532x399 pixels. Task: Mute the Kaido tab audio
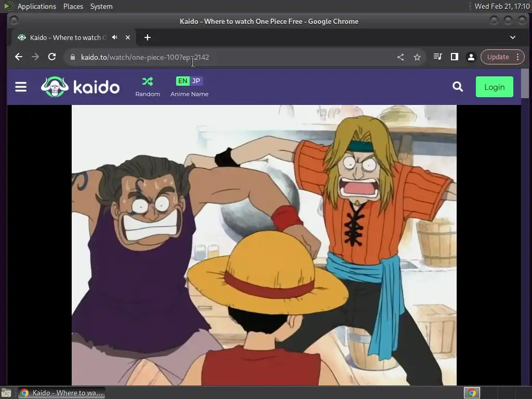(115, 37)
